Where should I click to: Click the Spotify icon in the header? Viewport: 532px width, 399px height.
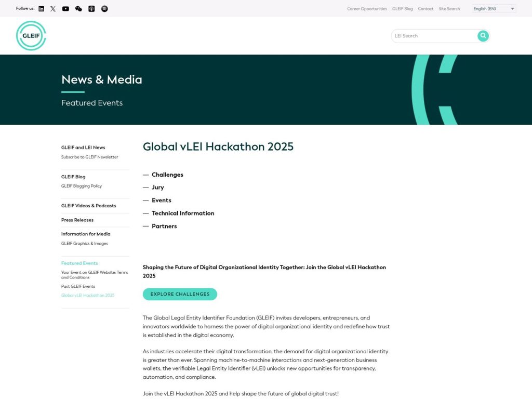[x=104, y=8]
